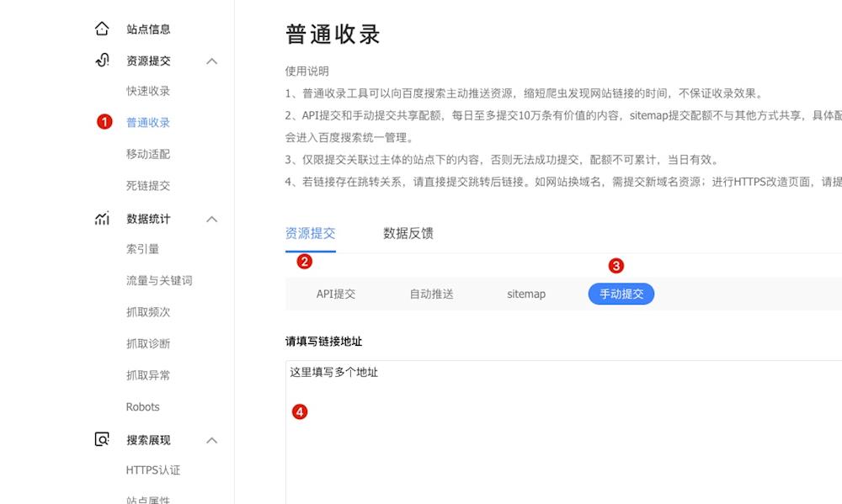Open the Robots sidebar item
This screenshot has height=504, width=842.
(x=143, y=407)
